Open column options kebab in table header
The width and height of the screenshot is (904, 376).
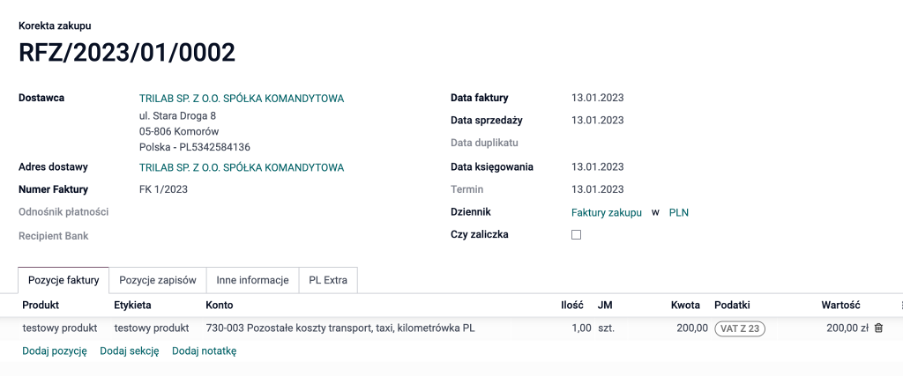(x=901, y=305)
